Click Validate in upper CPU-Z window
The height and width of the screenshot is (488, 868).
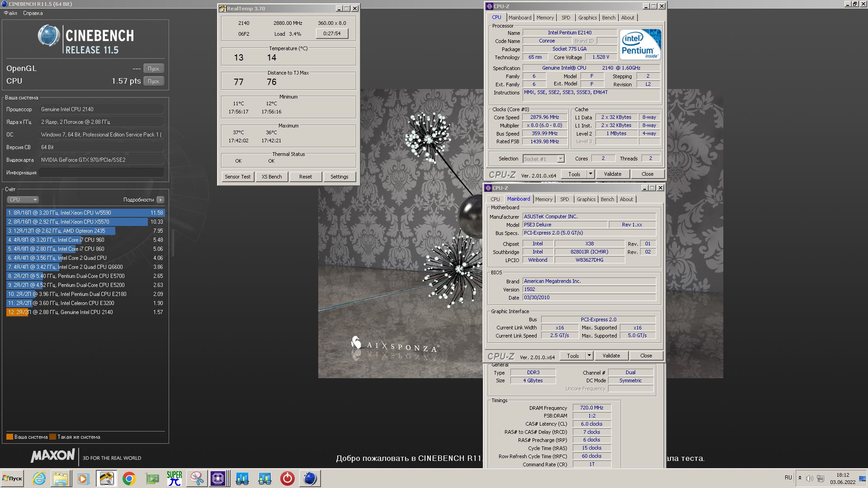[613, 174]
